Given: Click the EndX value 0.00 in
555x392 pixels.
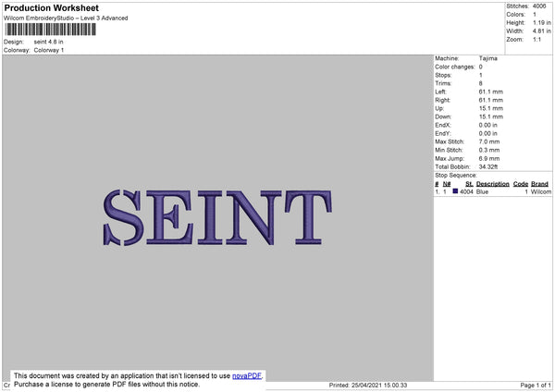Looking at the screenshot, I should (488, 125).
